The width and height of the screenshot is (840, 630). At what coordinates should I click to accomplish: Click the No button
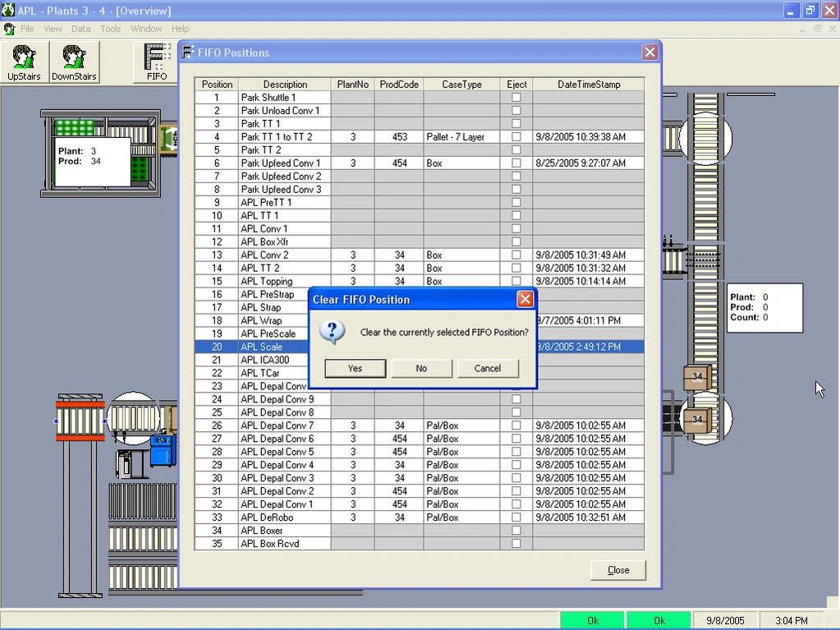click(421, 368)
